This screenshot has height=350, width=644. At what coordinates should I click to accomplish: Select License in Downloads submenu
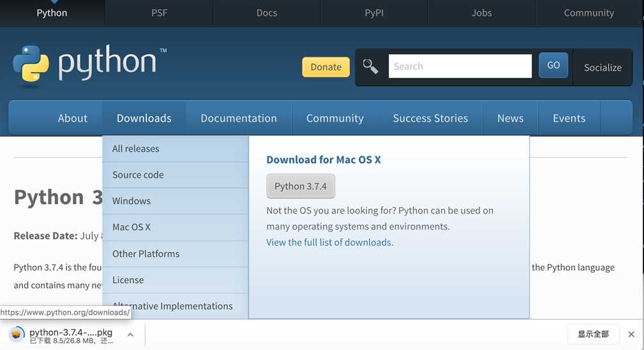click(176, 280)
